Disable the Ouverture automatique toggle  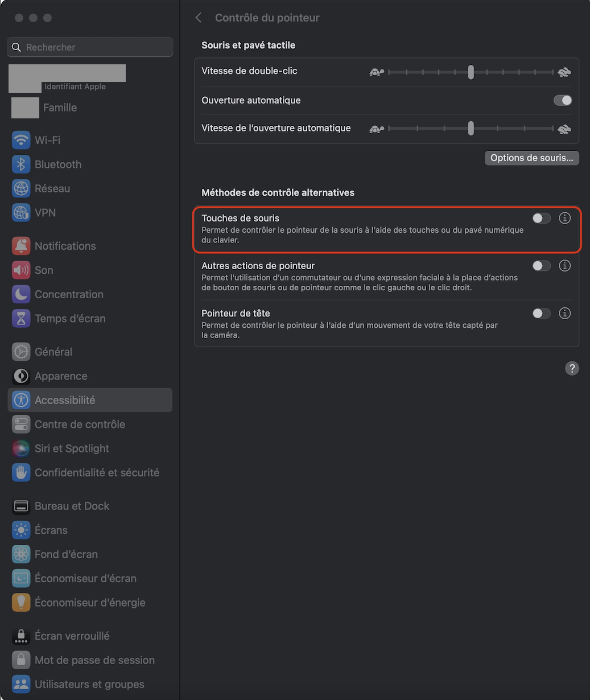pos(562,100)
